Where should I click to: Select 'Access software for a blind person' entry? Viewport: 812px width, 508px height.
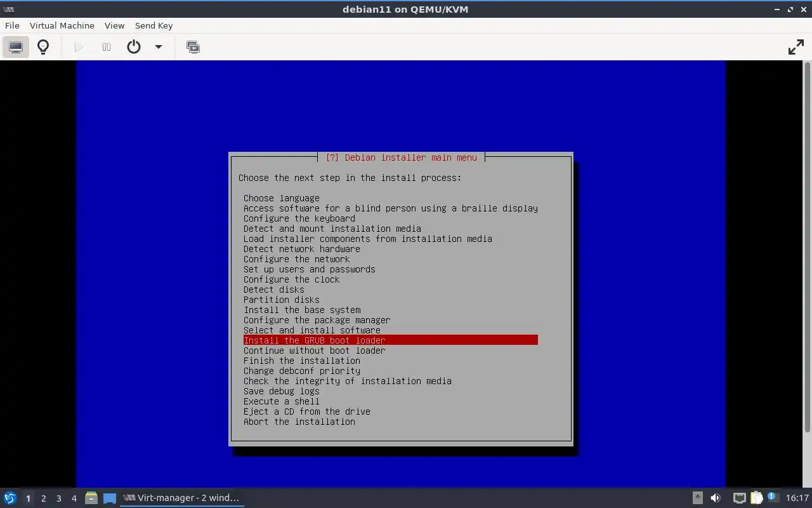click(x=390, y=208)
